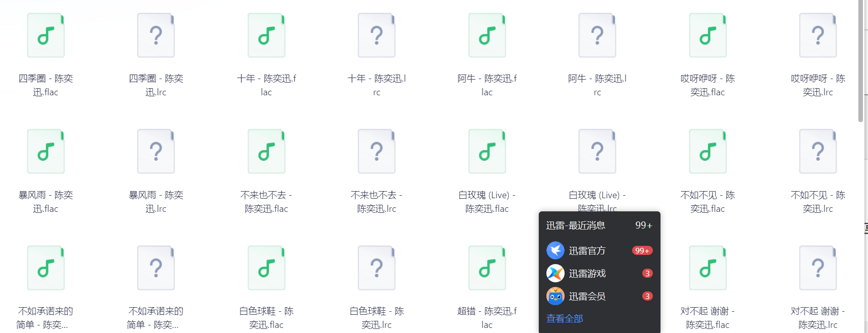Open the 迅雷游戏 message entry
Viewport: 868px width, 333px height.
[600, 273]
